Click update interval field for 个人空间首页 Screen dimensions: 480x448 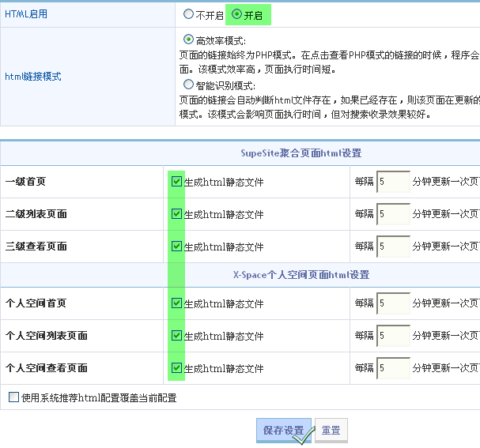tap(393, 303)
